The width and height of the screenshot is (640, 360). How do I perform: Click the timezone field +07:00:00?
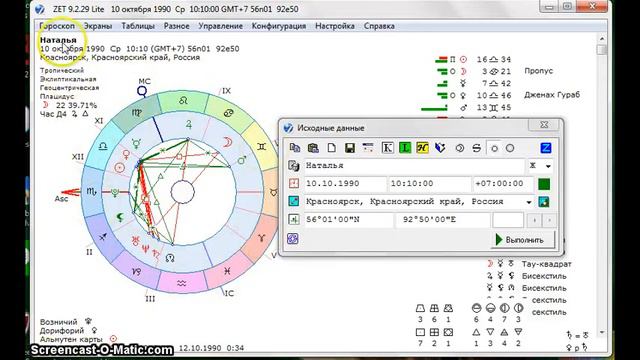(x=503, y=183)
